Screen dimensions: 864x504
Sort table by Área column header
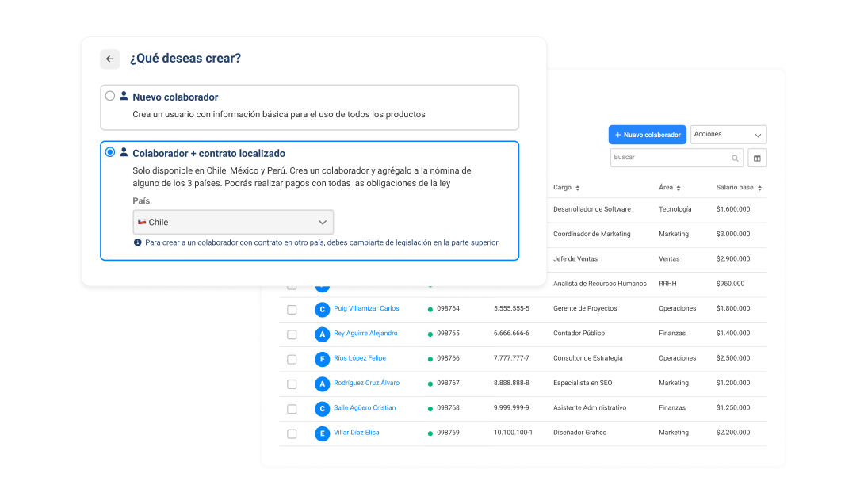tap(670, 188)
